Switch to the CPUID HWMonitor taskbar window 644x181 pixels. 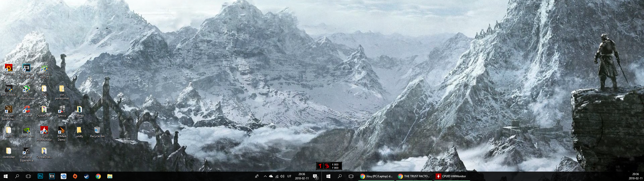pos(452,176)
